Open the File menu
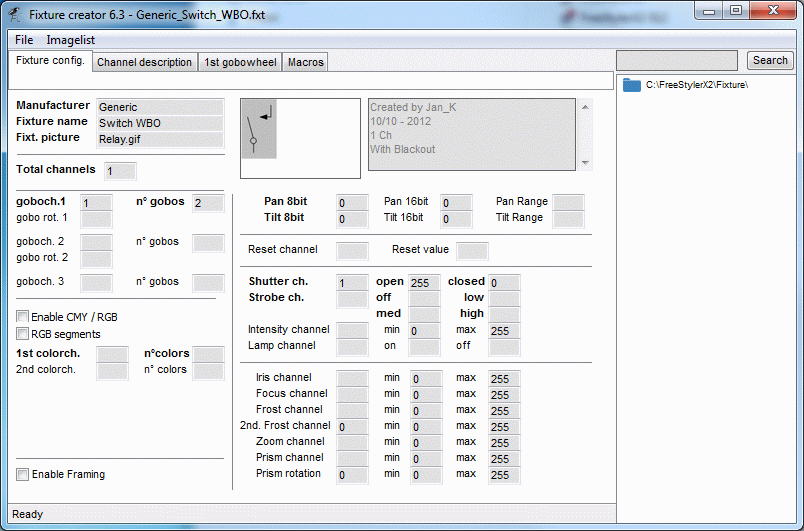 point(24,40)
